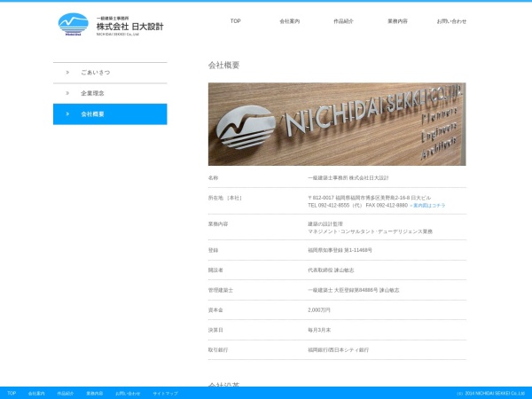This screenshot has width=532, height=399.
Task: Click the 建築の設計監理 business text
Action: click(325, 224)
